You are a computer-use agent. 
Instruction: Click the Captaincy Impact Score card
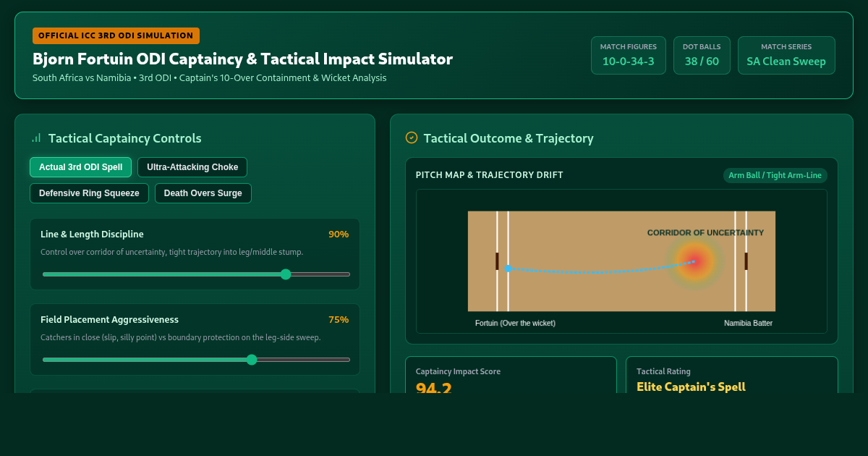(x=511, y=375)
